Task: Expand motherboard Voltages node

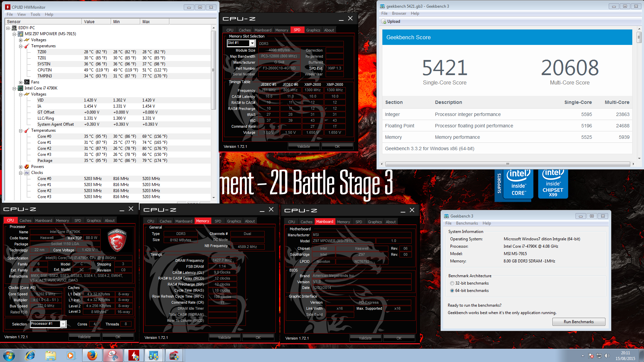Action: tap(21, 40)
